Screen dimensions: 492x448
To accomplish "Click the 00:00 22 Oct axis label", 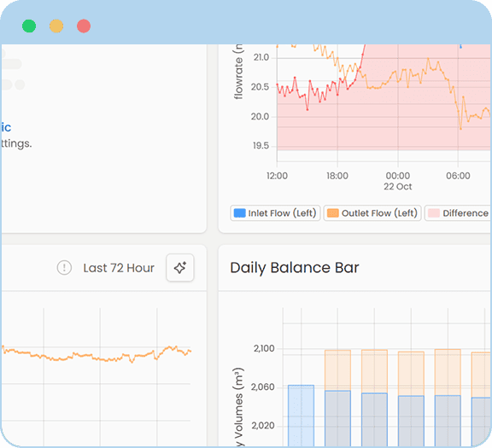I will click(x=397, y=181).
